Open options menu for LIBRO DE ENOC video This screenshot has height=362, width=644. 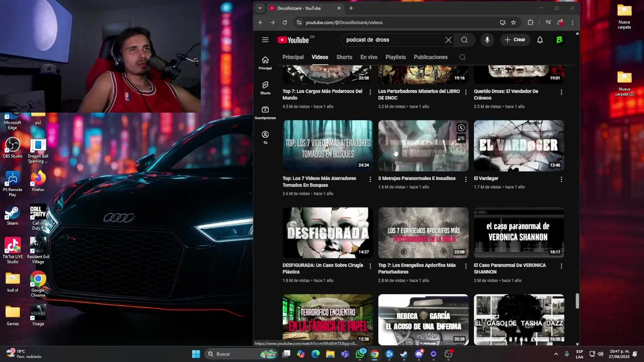466,92
